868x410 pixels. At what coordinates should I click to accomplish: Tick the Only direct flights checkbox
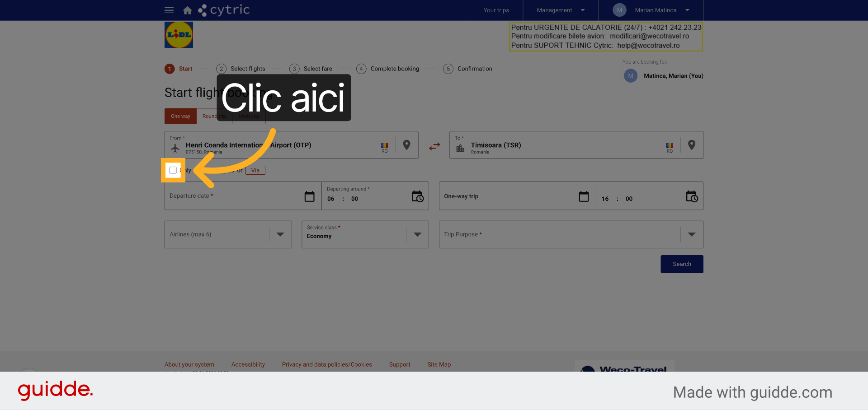pos(173,170)
